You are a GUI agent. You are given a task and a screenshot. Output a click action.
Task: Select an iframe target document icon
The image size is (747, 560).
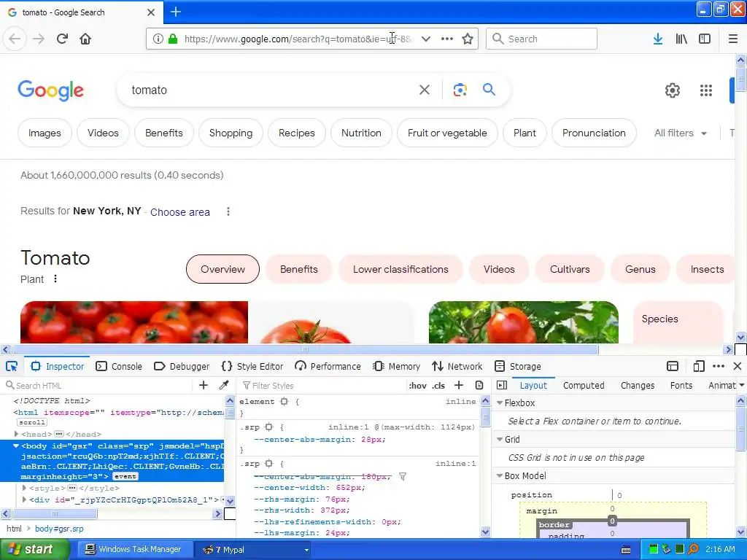coord(673,366)
